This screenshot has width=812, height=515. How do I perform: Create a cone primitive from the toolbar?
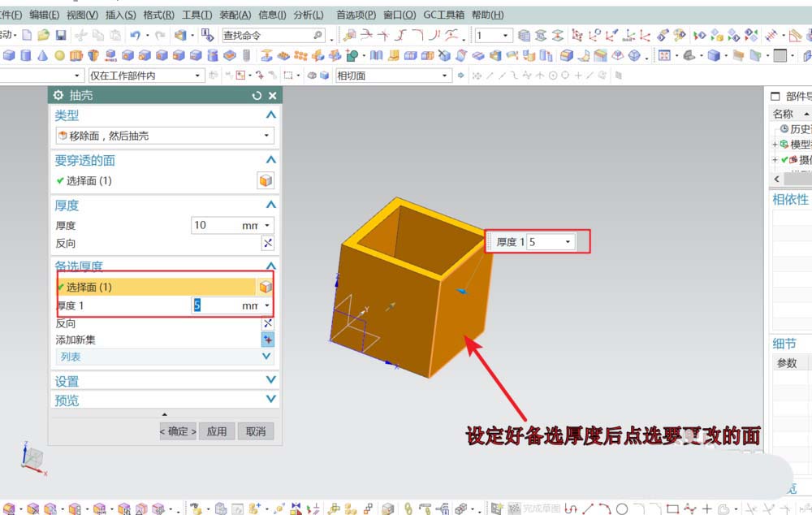(x=42, y=55)
